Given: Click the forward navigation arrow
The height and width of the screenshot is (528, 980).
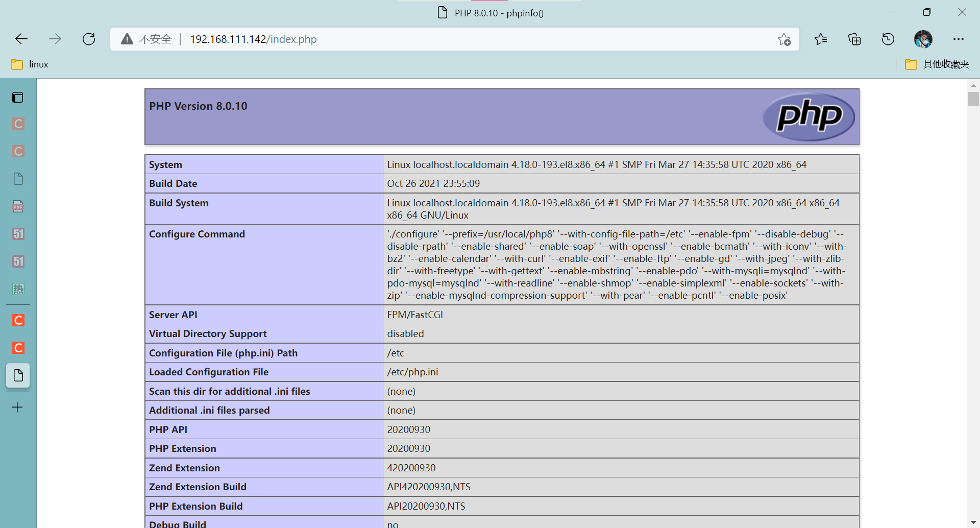Looking at the screenshot, I should coord(55,39).
